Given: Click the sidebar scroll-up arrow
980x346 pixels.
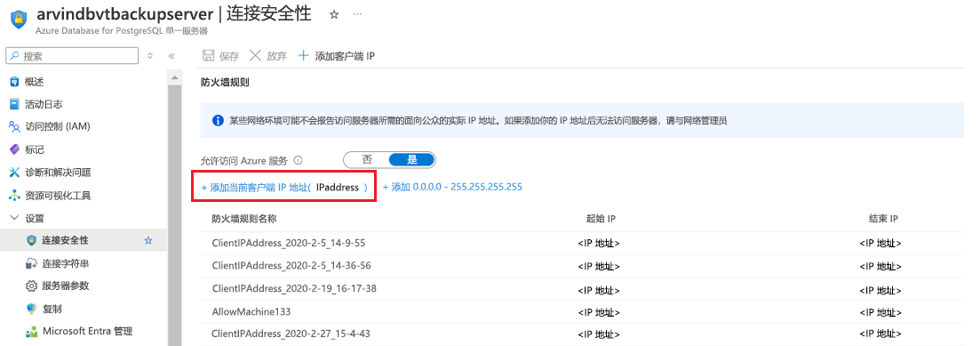Looking at the screenshot, I should 174,76.
